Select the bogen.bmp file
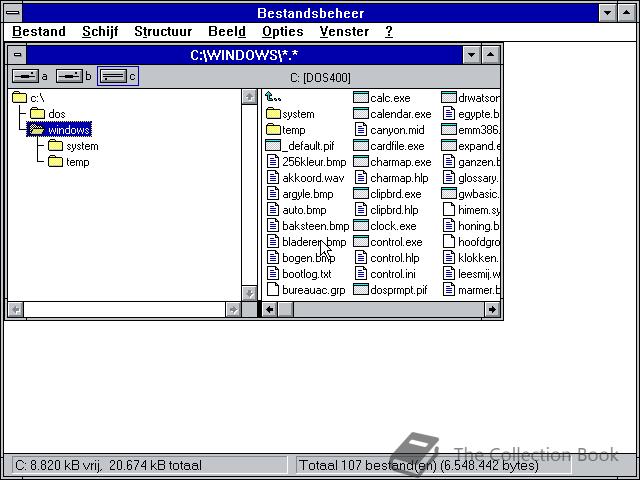 pyautogui.click(x=301, y=258)
